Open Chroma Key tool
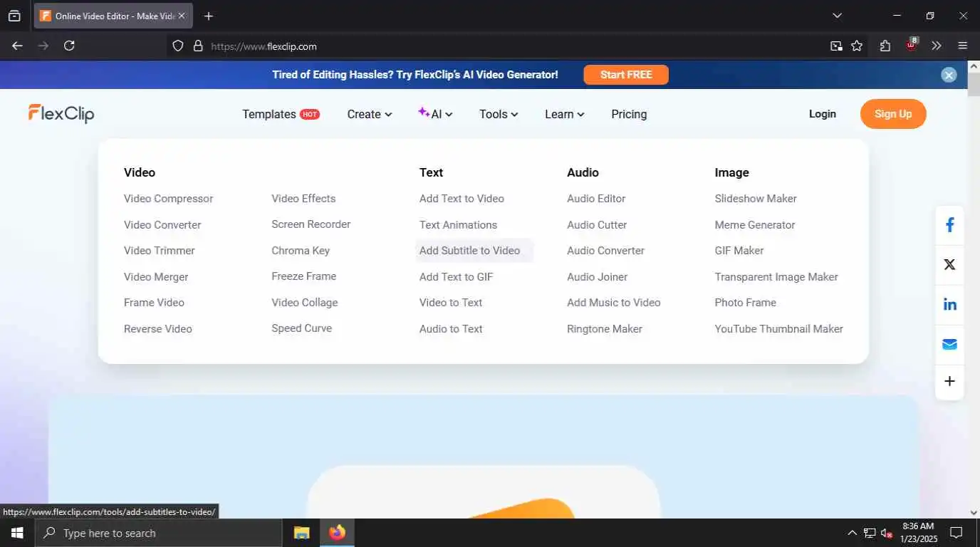The image size is (980, 547). pos(301,251)
